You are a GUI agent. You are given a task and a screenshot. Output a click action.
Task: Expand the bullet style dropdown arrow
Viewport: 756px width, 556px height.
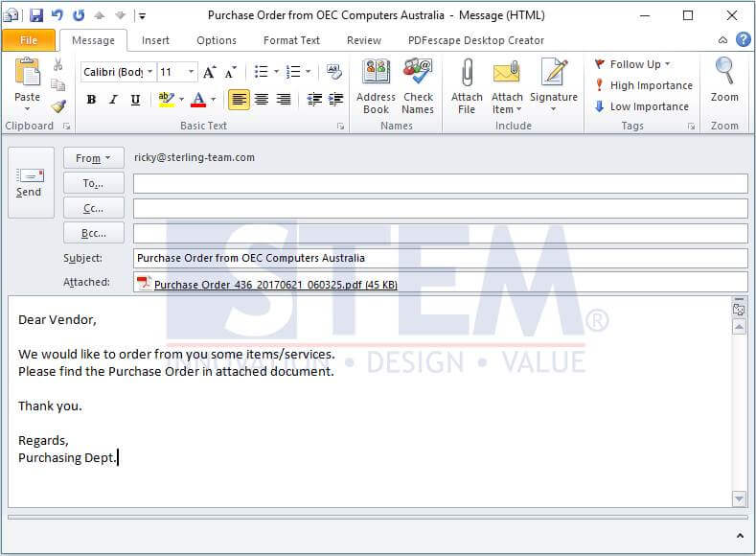pos(276,72)
